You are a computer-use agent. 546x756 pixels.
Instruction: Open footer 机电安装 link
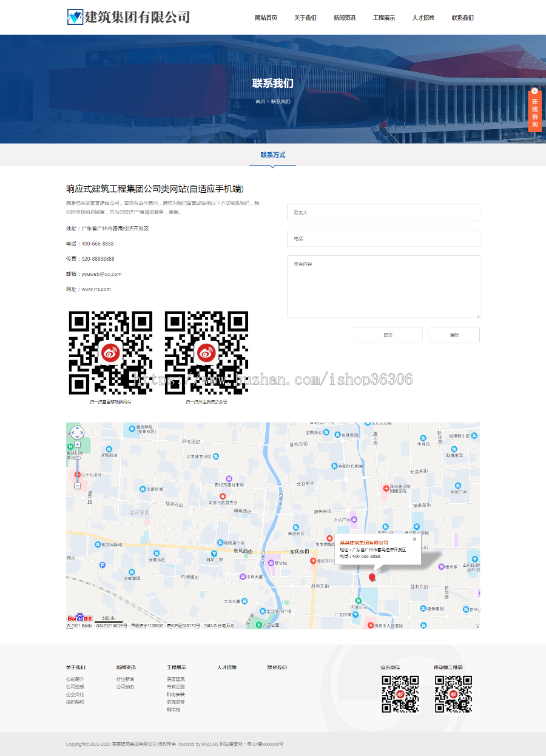pyautogui.click(x=176, y=694)
